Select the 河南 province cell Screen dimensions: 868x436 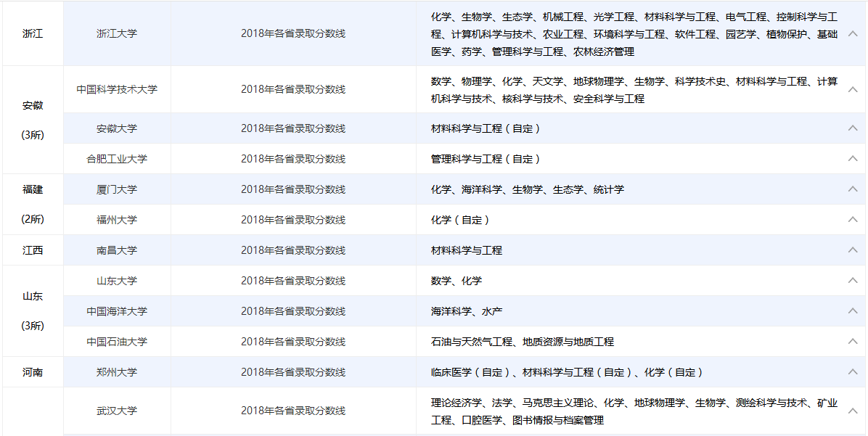tap(33, 372)
